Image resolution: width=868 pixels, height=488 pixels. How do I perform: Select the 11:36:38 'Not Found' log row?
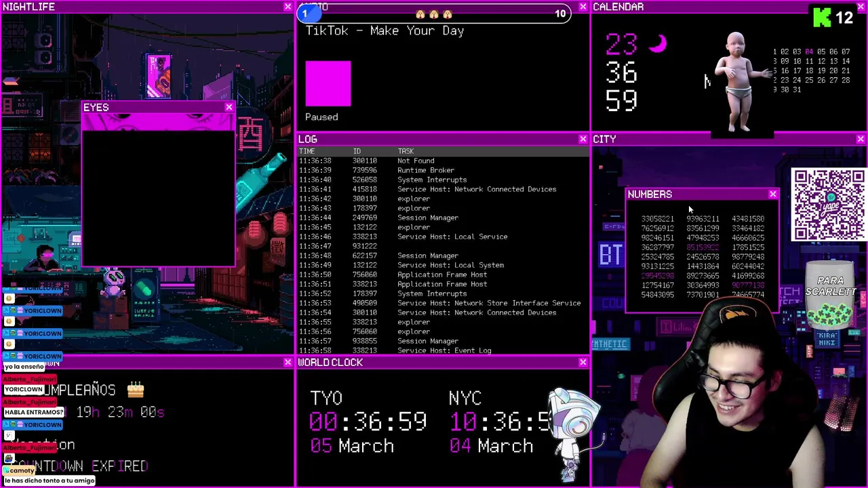point(442,161)
